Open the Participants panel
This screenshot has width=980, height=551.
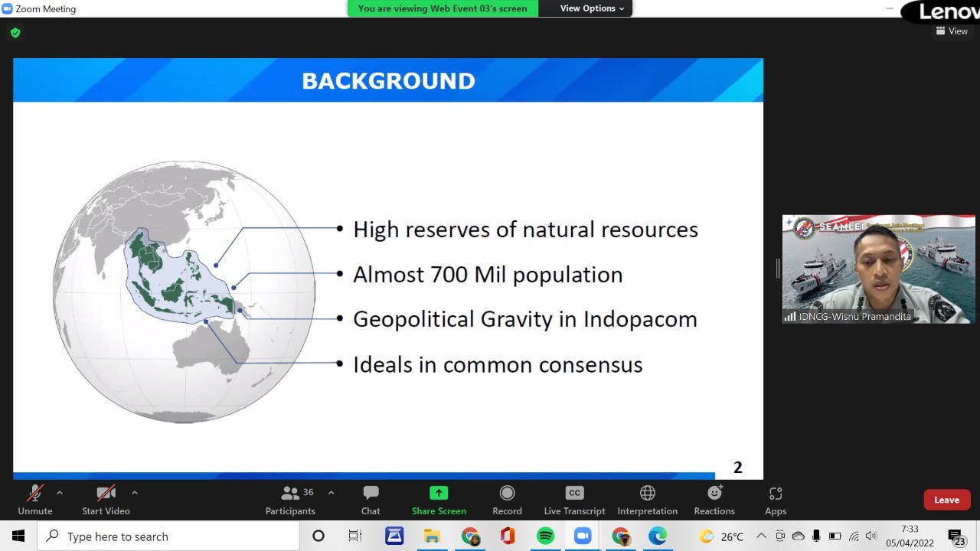coord(290,500)
